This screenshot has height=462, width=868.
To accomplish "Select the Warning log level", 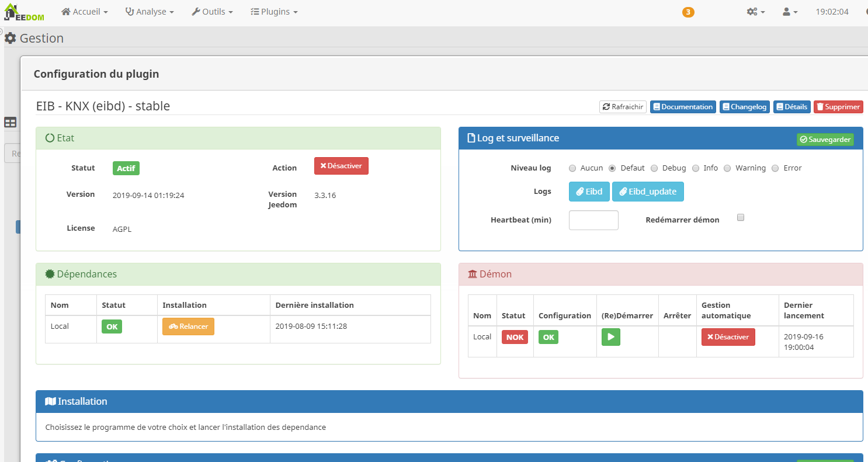I will [727, 168].
